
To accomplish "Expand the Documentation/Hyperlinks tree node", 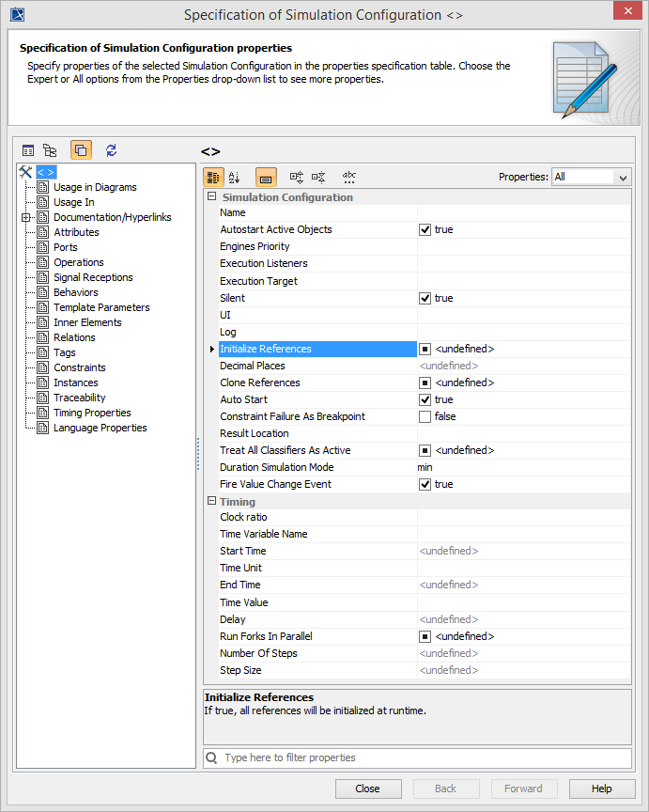I will pyautogui.click(x=26, y=217).
